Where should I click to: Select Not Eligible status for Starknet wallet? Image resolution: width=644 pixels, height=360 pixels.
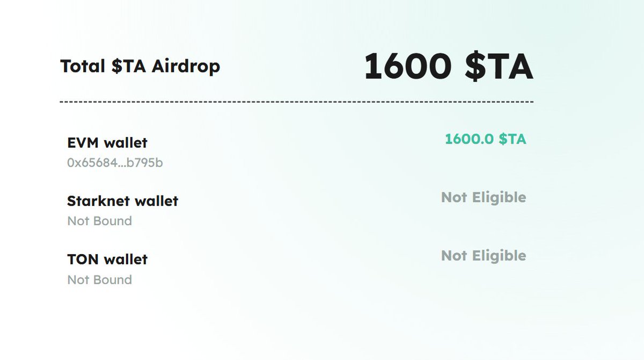pyautogui.click(x=484, y=198)
